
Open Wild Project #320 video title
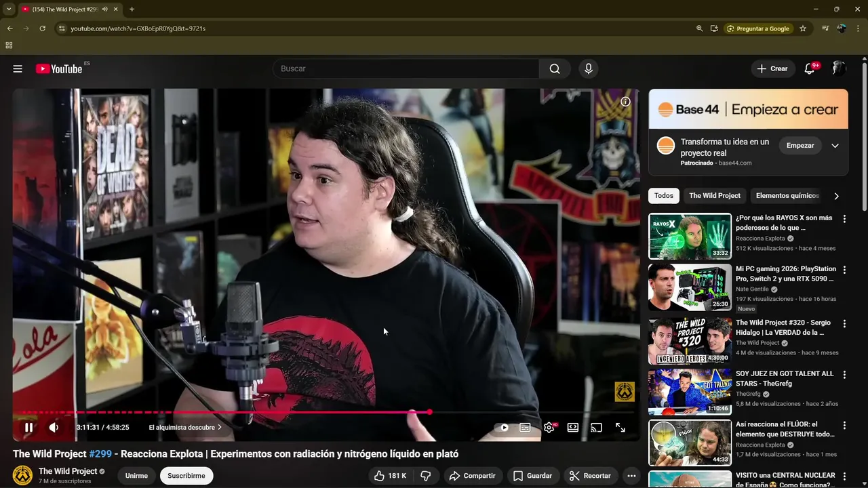click(783, 328)
